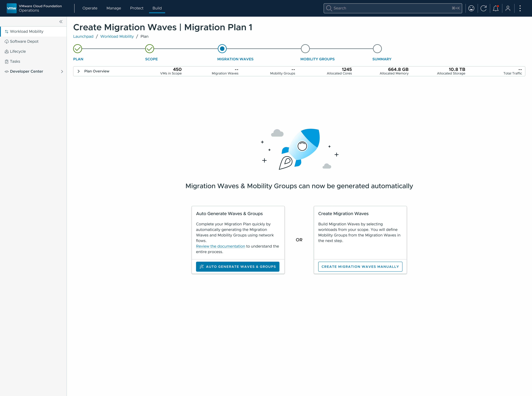Screen dimensions: 532x396
Task: Click the Lifecycle icon in sidebar
Action: (7, 52)
